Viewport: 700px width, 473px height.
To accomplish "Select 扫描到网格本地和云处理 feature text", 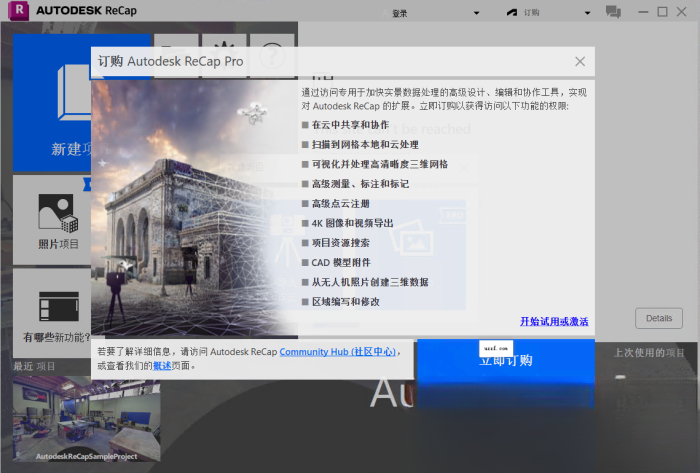I will pos(365,145).
